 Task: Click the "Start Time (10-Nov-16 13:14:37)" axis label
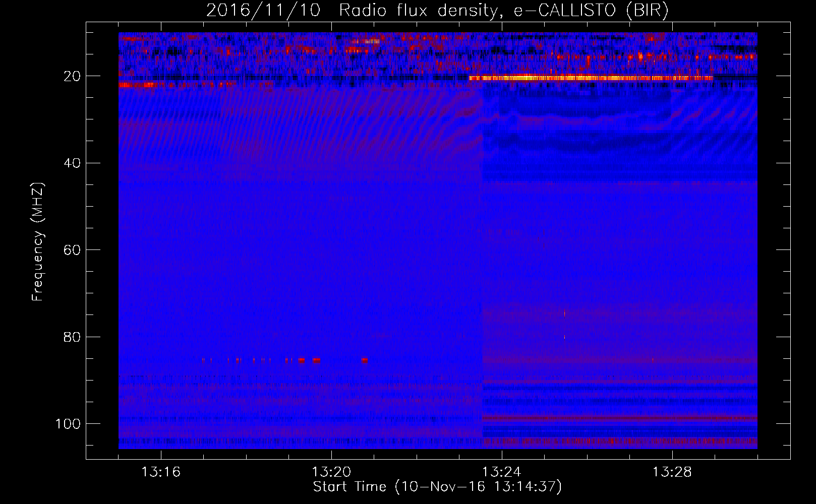[x=437, y=487]
